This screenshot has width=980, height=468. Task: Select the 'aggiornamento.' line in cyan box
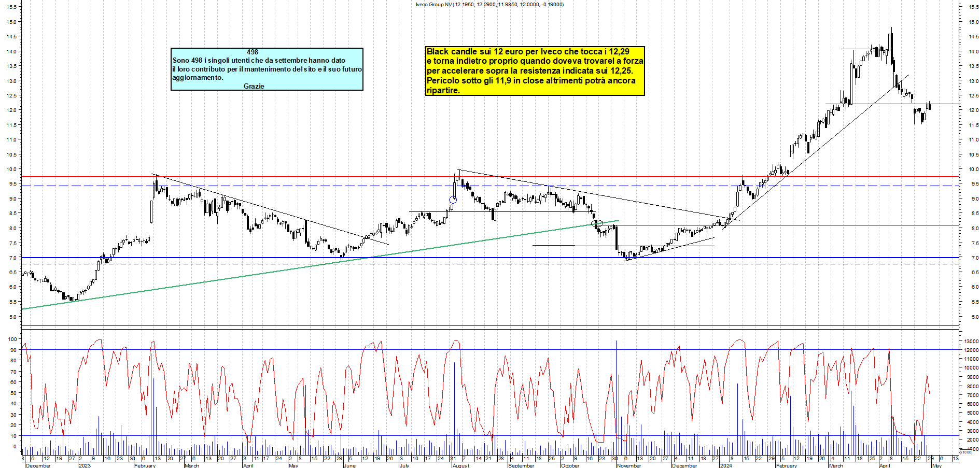[x=198, y=78]
